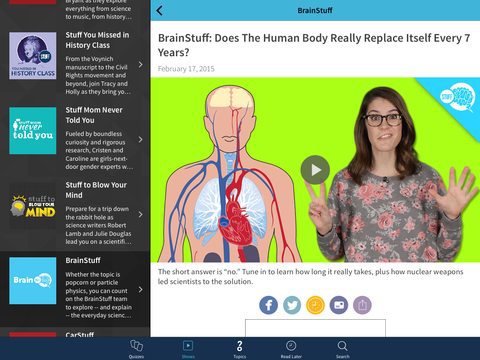Image resolution: width=480 pixels, height=360 pixels.
Task: Share the article on Twitter
Action: coord(292,305)
